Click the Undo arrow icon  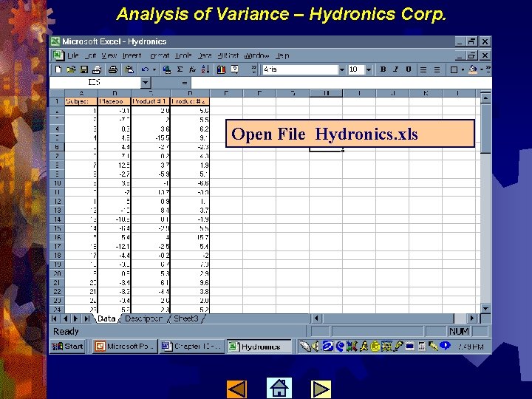coord(146,69)
